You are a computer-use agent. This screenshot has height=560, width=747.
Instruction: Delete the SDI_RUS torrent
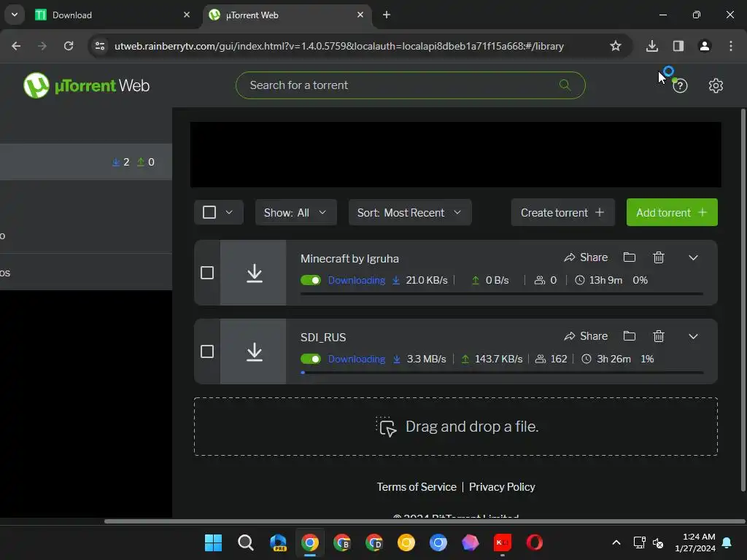[x=659, y=336]
